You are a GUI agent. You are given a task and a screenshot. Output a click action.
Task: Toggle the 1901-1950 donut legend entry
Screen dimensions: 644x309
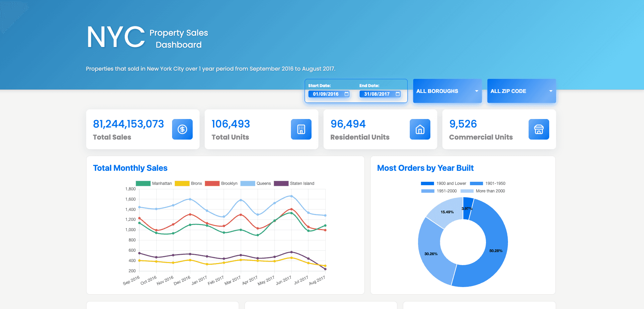495,183
